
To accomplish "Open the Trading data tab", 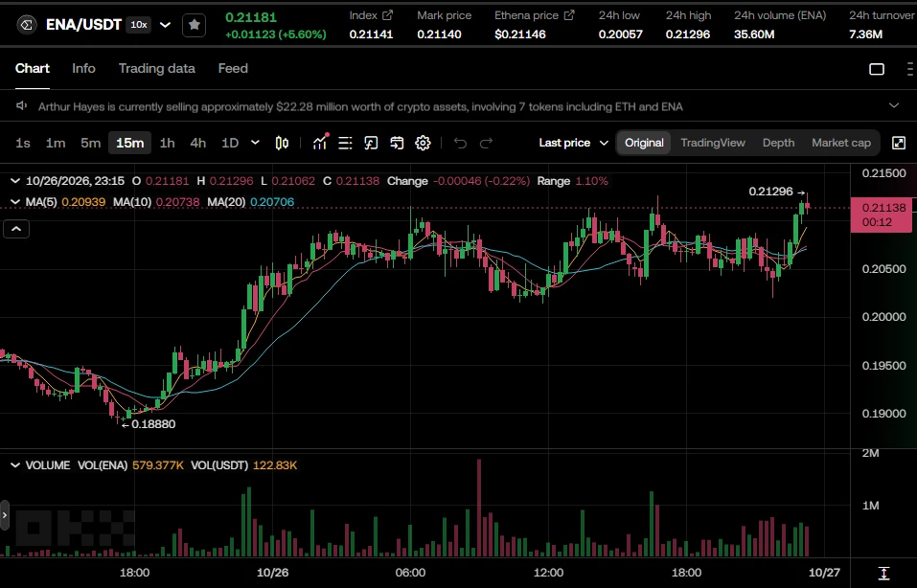I will click(x=157, y=68).
